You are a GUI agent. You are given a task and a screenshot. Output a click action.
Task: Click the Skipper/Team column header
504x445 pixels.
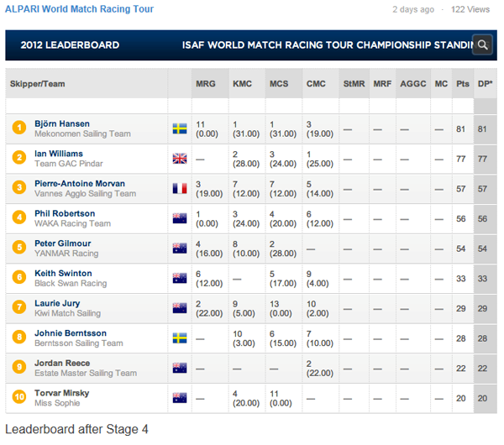[37, 84]
